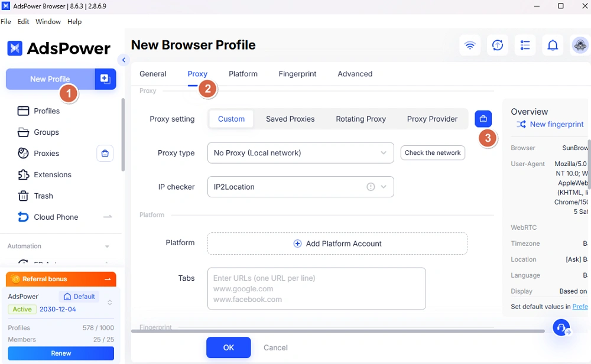Select Proxy Provider option

click(x=432, y=119)
